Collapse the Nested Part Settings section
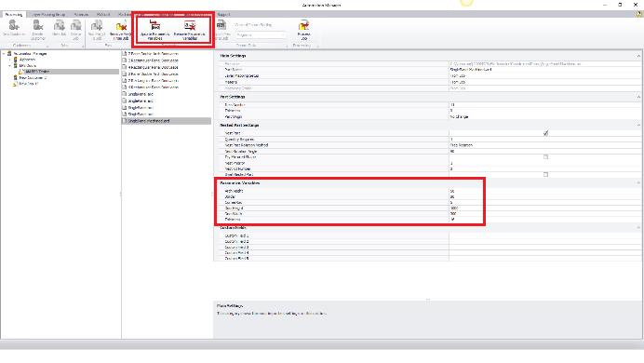 coord(638,125)
